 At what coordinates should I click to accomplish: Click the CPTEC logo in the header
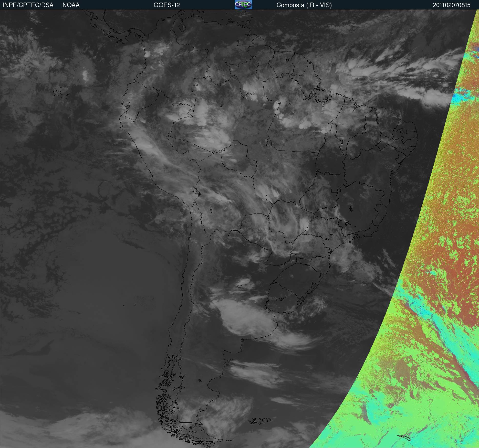[243, 5]
